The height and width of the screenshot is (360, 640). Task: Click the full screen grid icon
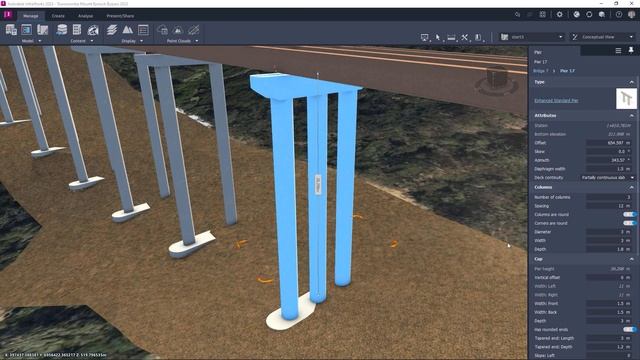point(542,14)
